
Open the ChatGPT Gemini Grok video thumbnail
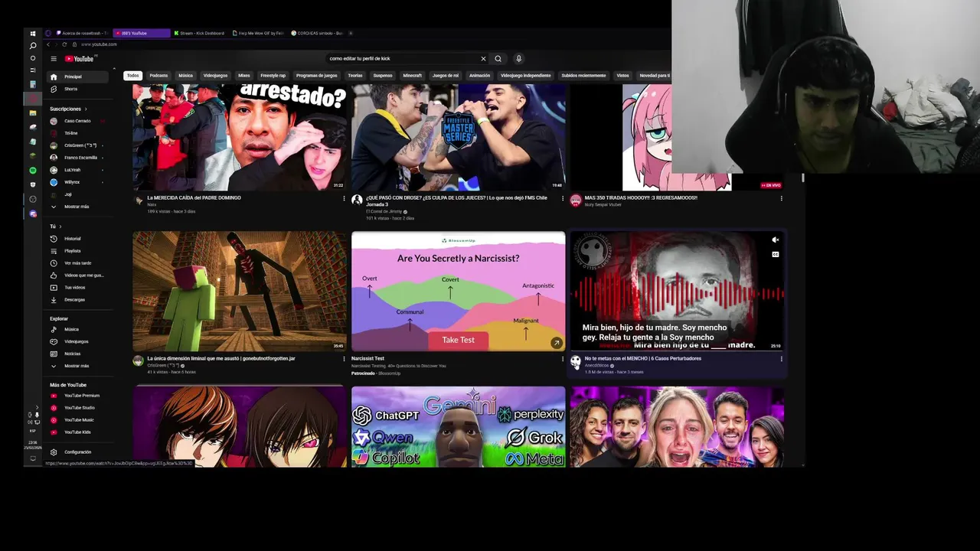pos(459,427)
